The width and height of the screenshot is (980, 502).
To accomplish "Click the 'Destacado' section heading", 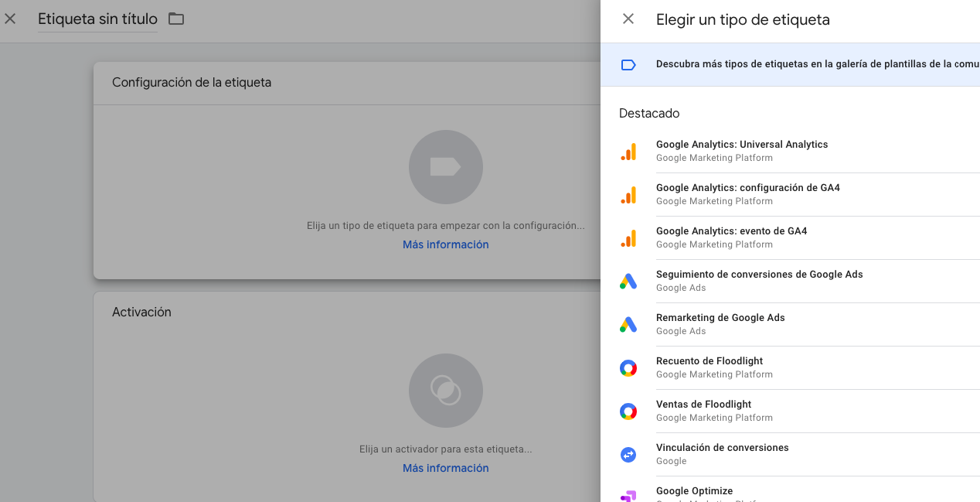I will (649, 113).
